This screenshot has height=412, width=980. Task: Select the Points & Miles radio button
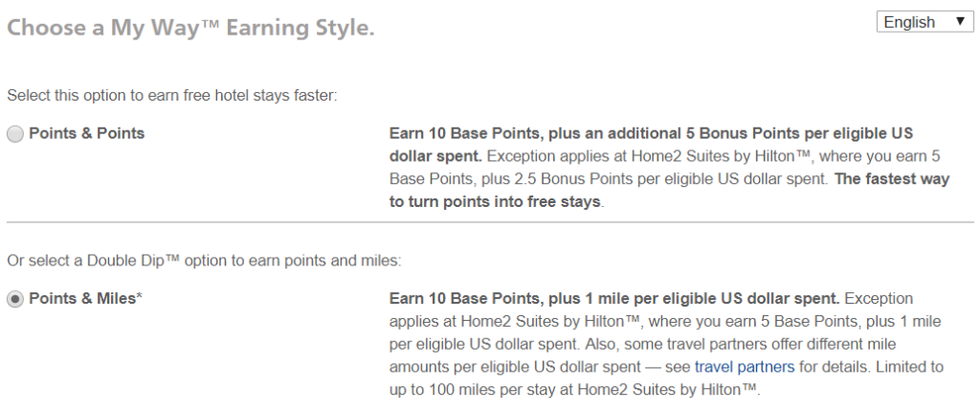click(15, 299)
